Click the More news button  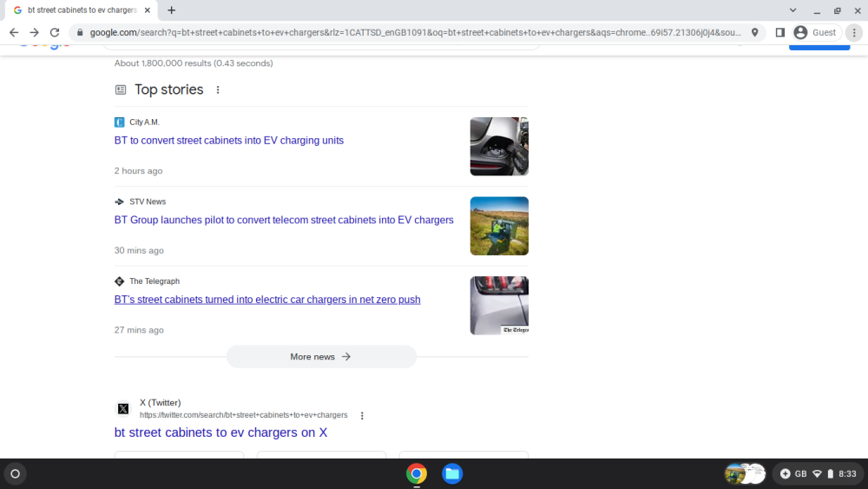tap(321, 357)
